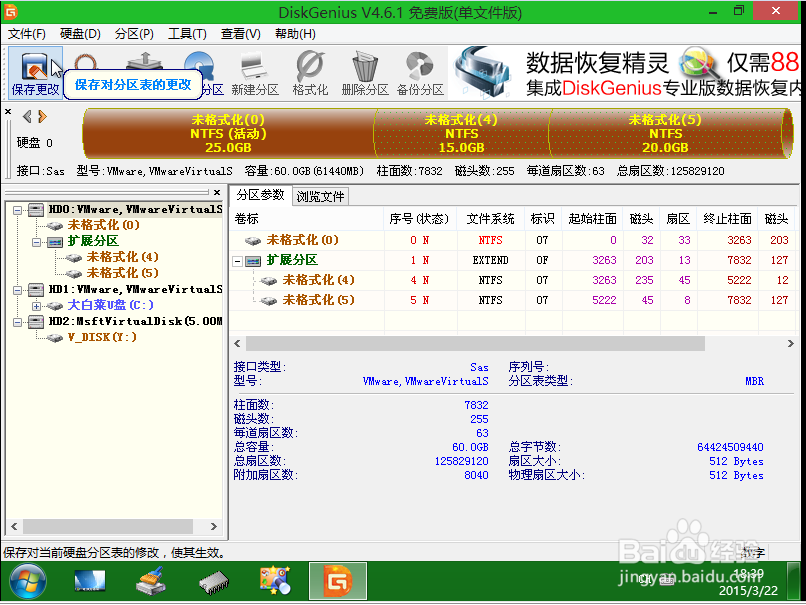
Task: Collapse the 扩展分区 node in the tree
Action: (x=36, y=242)
